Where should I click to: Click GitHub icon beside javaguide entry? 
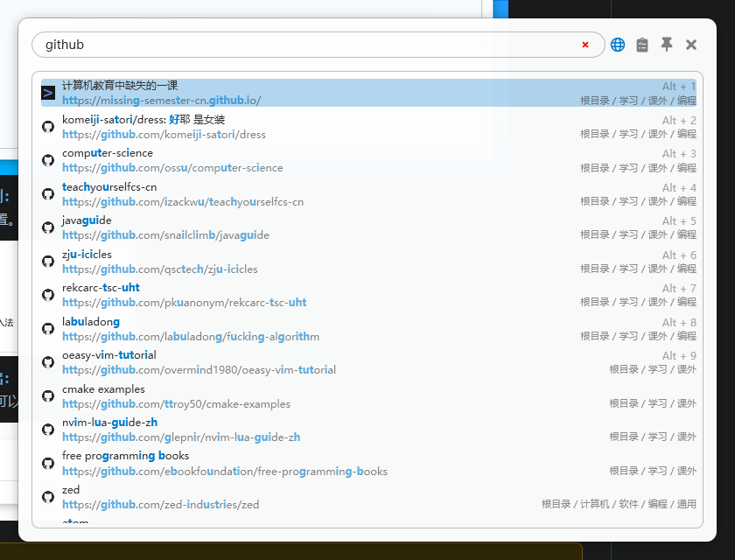point(48,227)
